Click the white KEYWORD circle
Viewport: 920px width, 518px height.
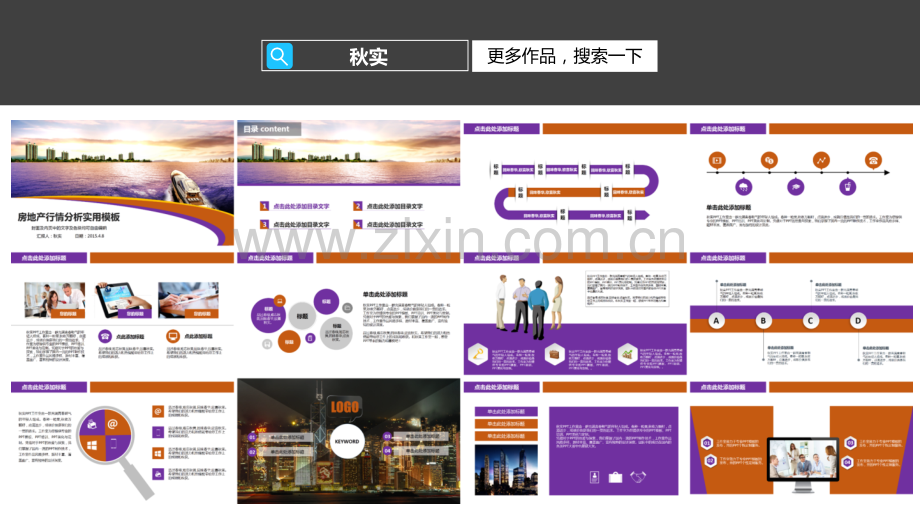[x=347, y=441]
